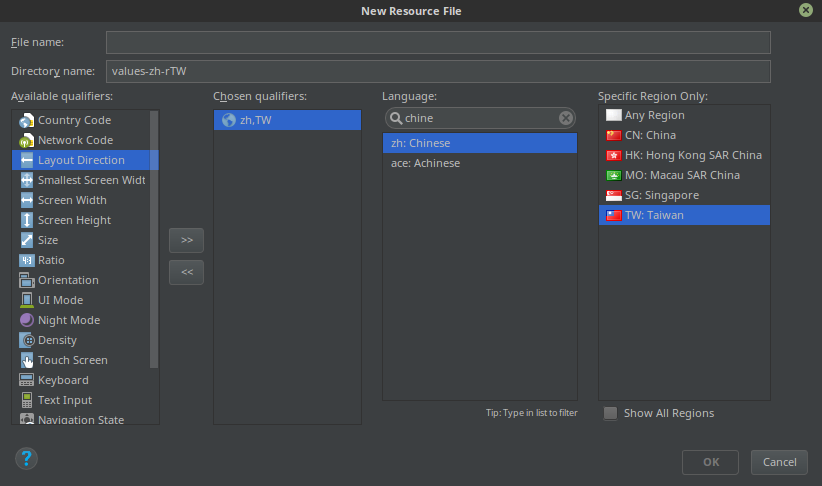Image resolution: width=822 pixels, height=486 pixels.
Task: Select the zh,TW chosen qualifier
Action: pyautogui.click(x=287, y=120)
